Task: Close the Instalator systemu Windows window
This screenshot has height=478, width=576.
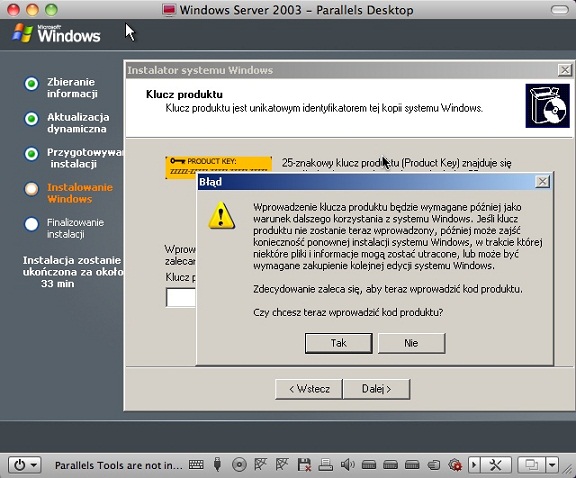Action: (565, 70)
